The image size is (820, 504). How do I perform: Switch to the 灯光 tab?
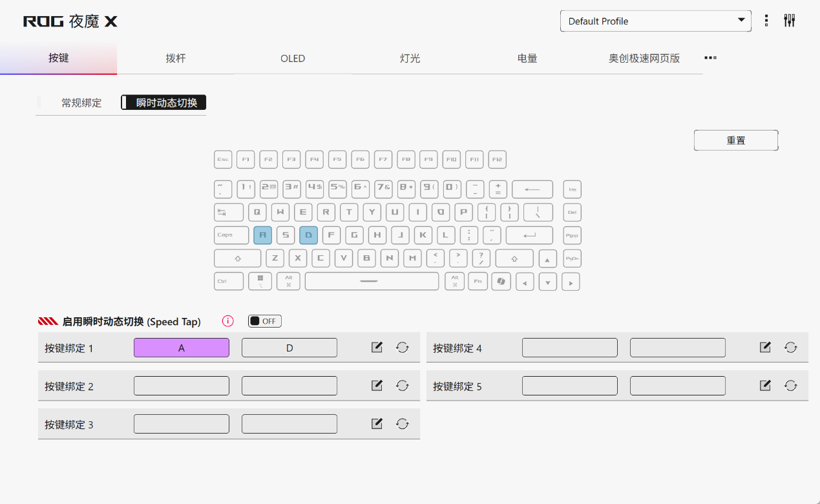410,58
